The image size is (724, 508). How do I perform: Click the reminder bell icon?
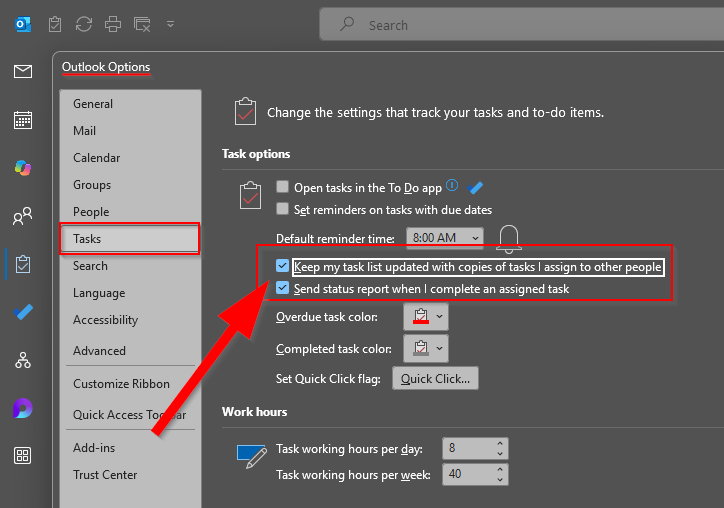pos(509,239)
